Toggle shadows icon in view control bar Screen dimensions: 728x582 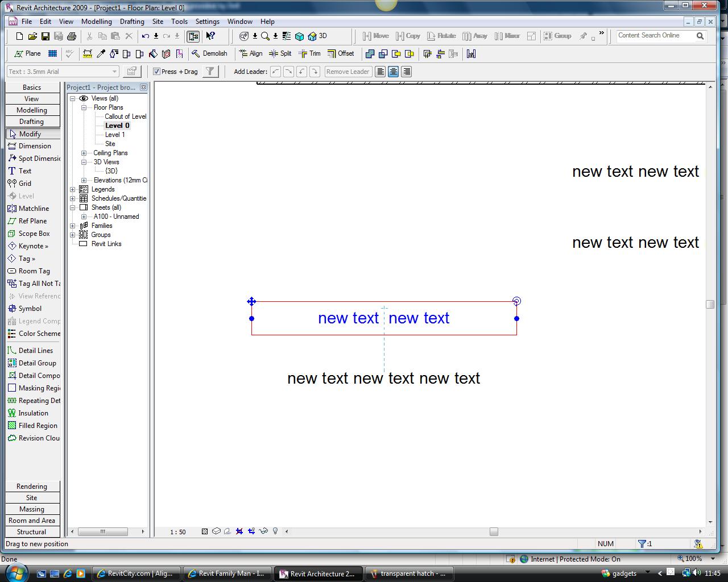pyautogui.click(x=227, y=531)
